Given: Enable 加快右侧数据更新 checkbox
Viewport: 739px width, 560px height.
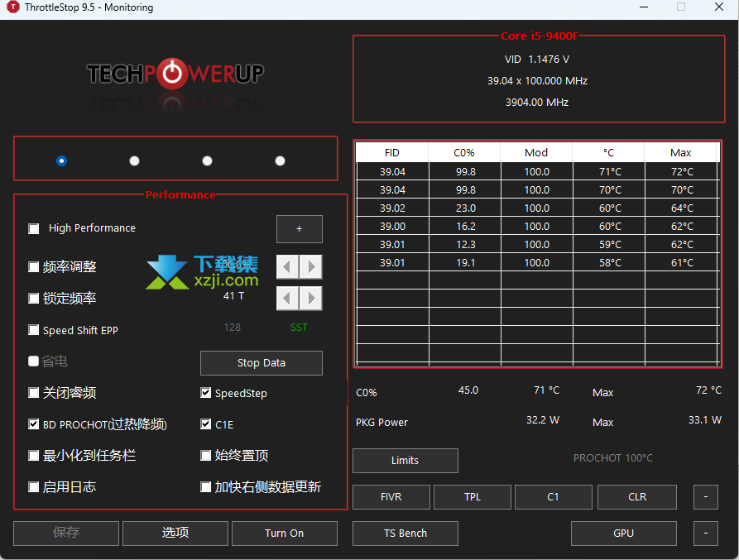Looking at the screenshot, I should [205, 486].
